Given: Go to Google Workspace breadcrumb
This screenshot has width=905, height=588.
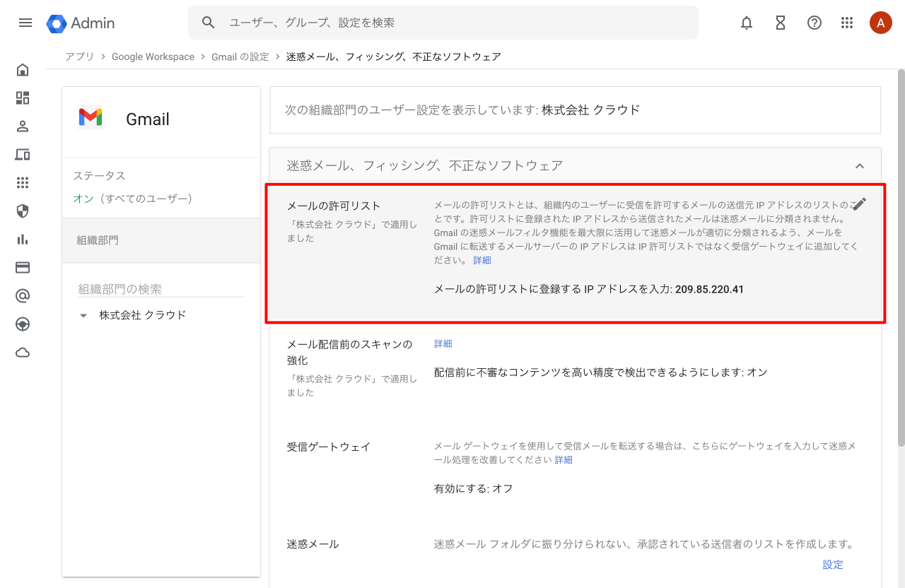Looking at the screenshot, I should click(153, 57).
